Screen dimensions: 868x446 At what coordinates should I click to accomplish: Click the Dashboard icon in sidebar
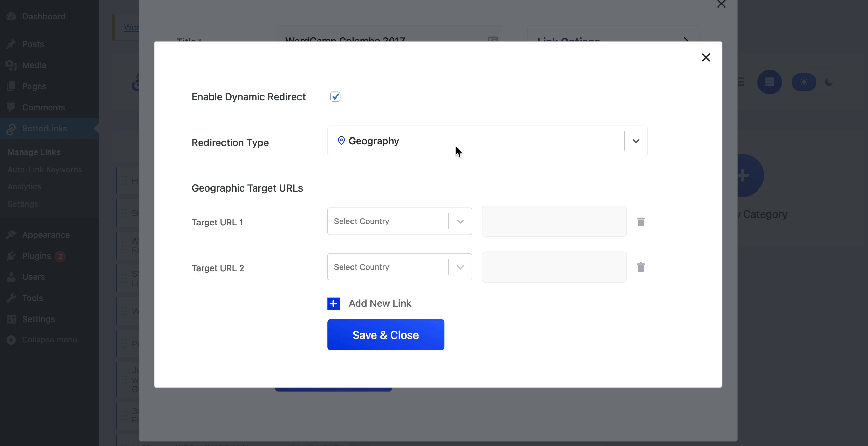(11, 16)
